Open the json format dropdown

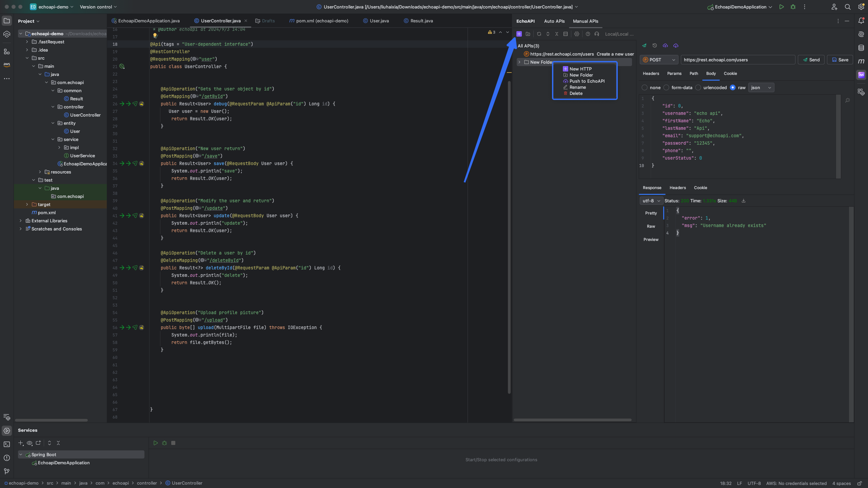tap(761, 87)
